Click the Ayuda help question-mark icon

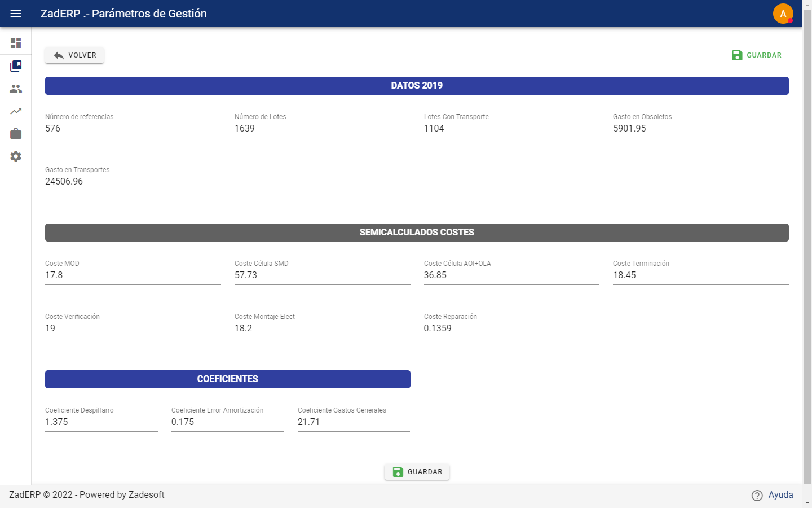757,496
